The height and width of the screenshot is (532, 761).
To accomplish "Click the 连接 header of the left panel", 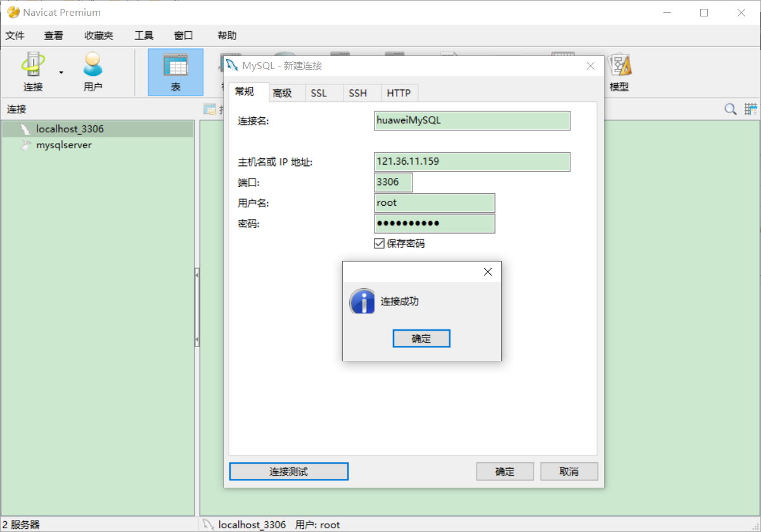I will click(x=16, y=109).
